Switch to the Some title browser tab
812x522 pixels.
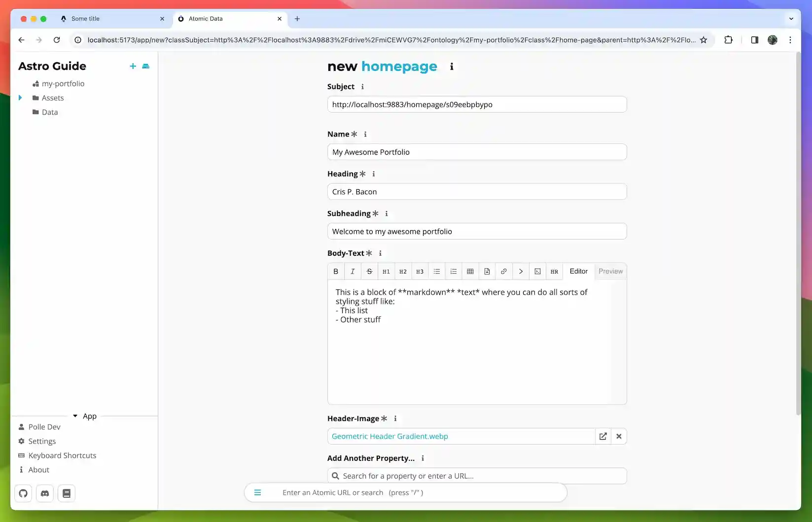click(112, 19)
